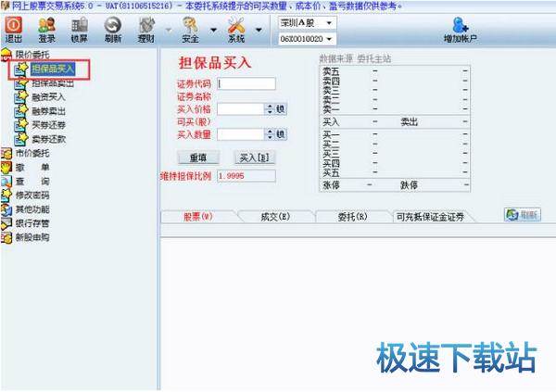Click the icon beside 银行存管
Image resolution: width=556 pixels, height=392 pixels.
(6, 223)
